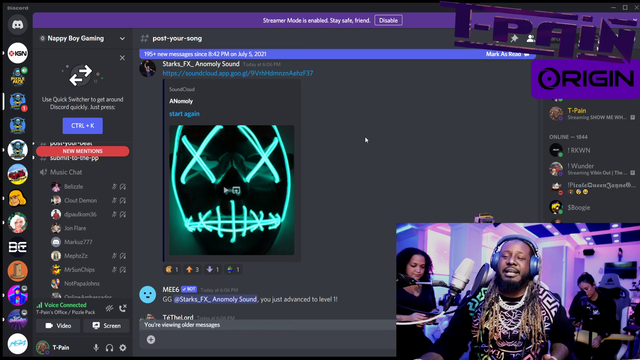Click SoundCloud provider label in embed

182,89
